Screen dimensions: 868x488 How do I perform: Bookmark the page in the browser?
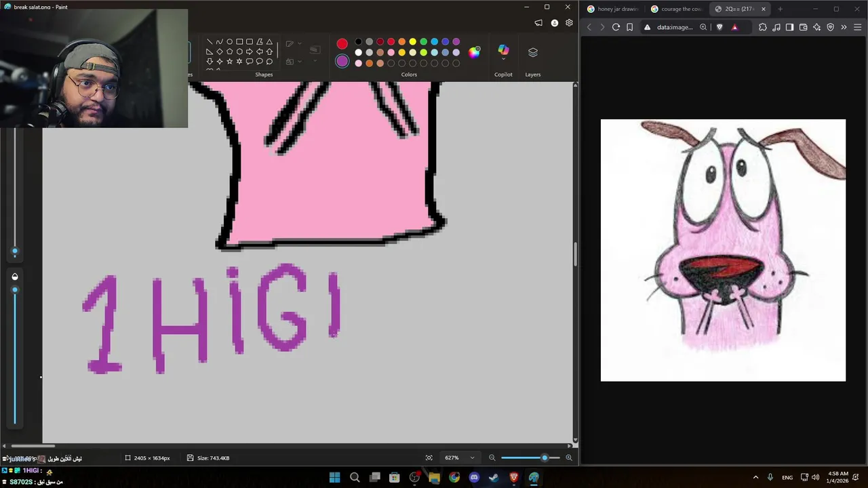pyautogui.click(x=629, y=27)
